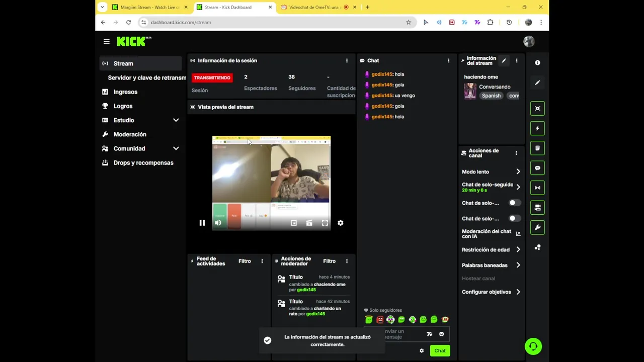Open the hamburger menu beside Kick logo
The width and height of the screenshot is (644, 362).
pyautogui.click(x=106, y=42)
